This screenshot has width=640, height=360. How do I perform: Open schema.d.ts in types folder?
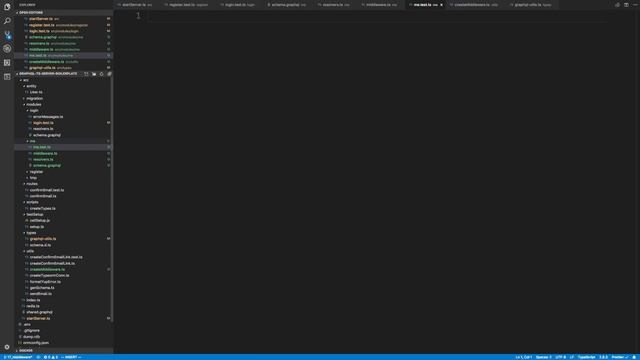pyautogui.click(x=40, y=245)
